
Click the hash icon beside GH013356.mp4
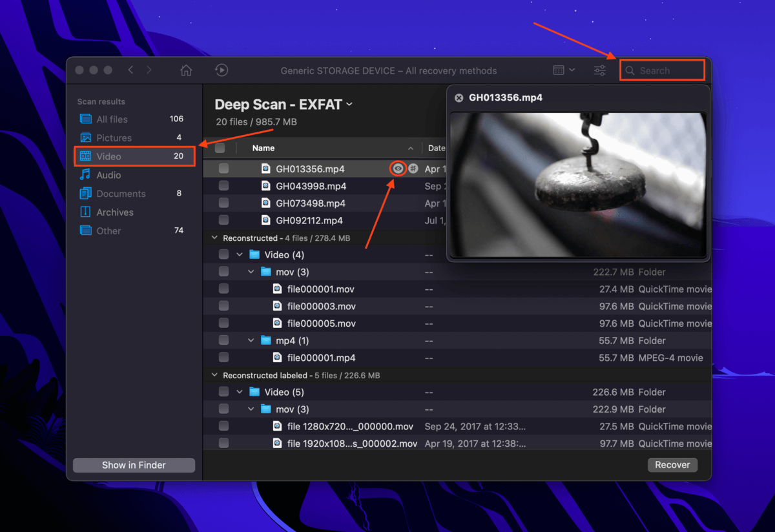[x=413, y=169]
